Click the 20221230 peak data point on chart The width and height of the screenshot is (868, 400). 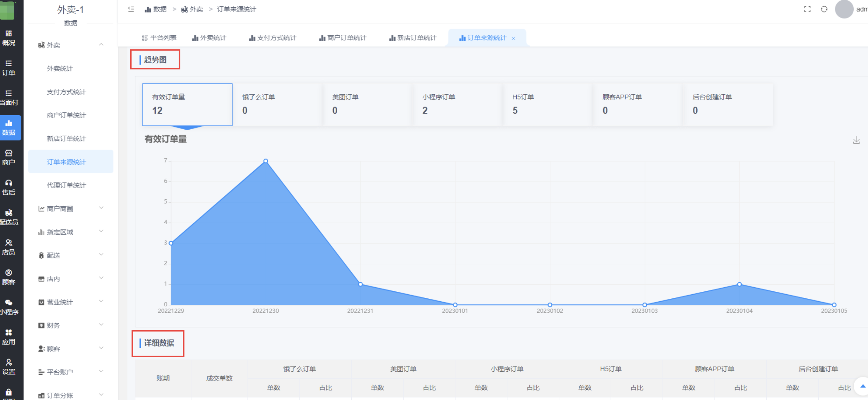(x=266, y=161)
